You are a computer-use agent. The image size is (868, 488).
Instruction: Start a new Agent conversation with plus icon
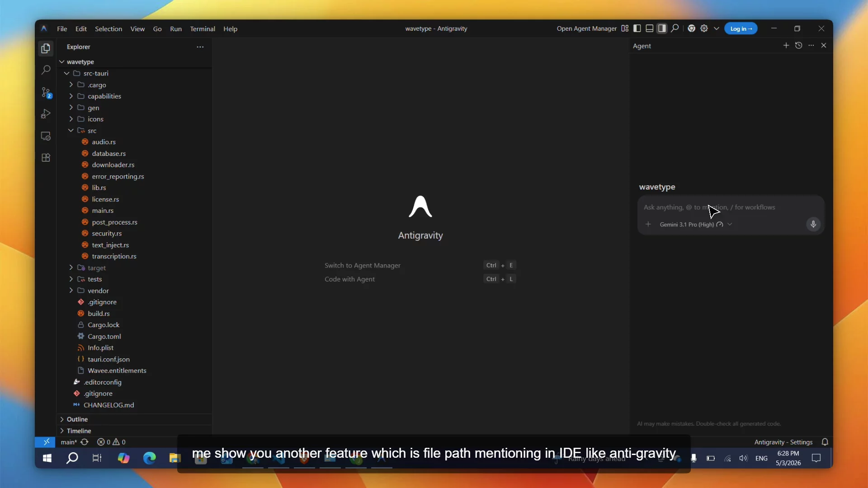[786, 46]
